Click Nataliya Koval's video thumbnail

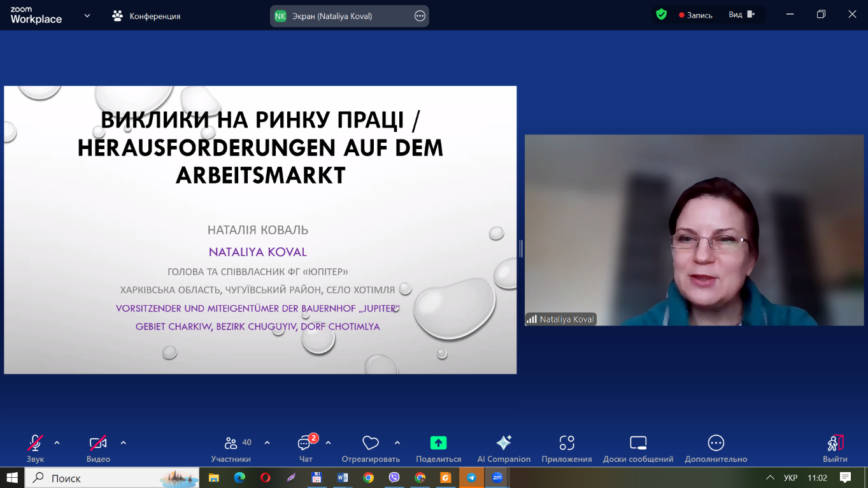pyautogui.click(x=694, y=230)
